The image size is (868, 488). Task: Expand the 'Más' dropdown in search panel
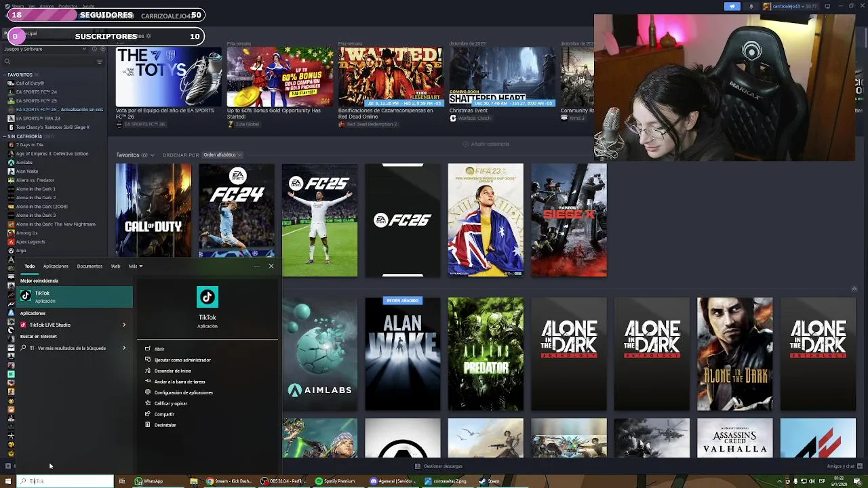pyautogui.click(x=136, y=266)
